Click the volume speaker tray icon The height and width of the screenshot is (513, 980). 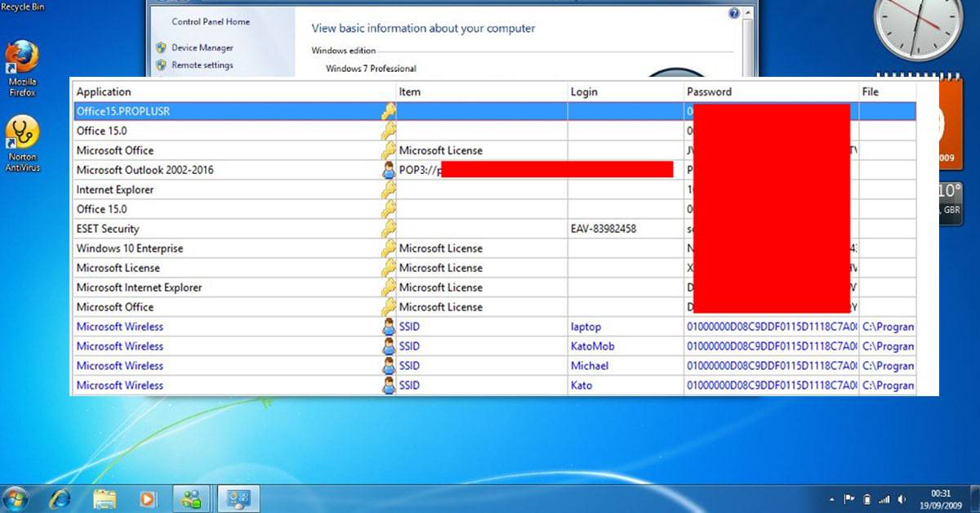click(902, 498)
